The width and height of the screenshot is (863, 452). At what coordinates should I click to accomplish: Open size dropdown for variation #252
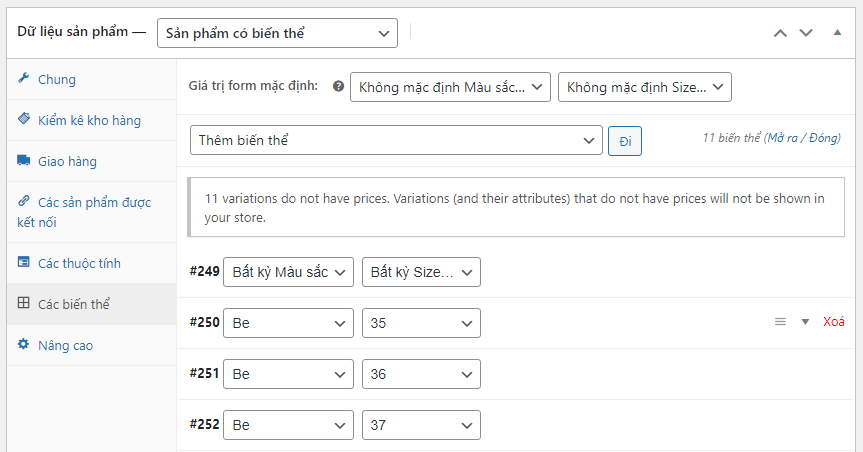tap(421, 425)
